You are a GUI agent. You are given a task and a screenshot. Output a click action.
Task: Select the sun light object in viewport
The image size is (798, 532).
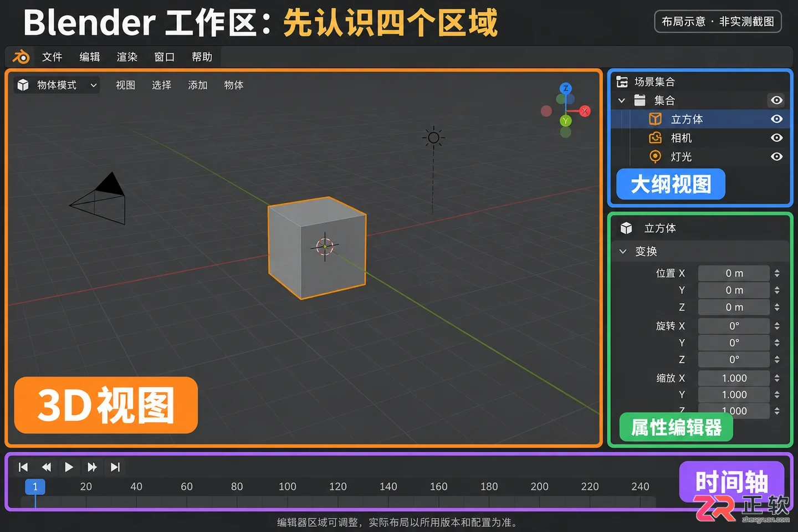433,137
